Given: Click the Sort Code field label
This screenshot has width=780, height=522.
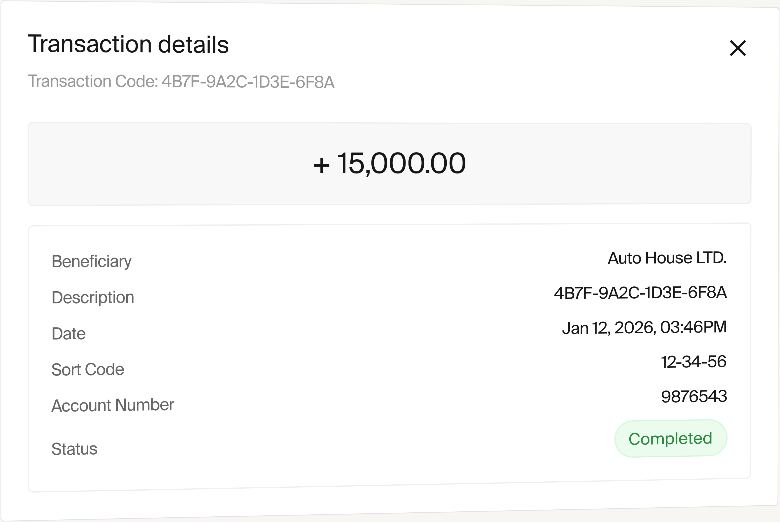Looking at the screenshot, I should pos(88,370).
